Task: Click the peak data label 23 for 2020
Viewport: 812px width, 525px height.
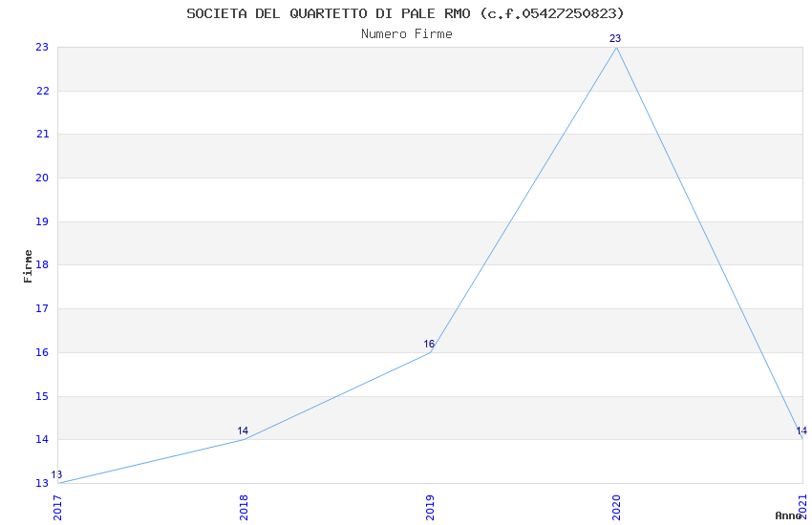Action: pyautogui.click(x=614, y=38)
